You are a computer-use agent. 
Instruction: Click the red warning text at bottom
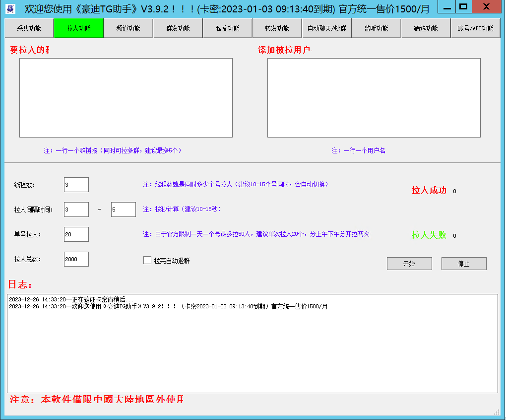97,399
